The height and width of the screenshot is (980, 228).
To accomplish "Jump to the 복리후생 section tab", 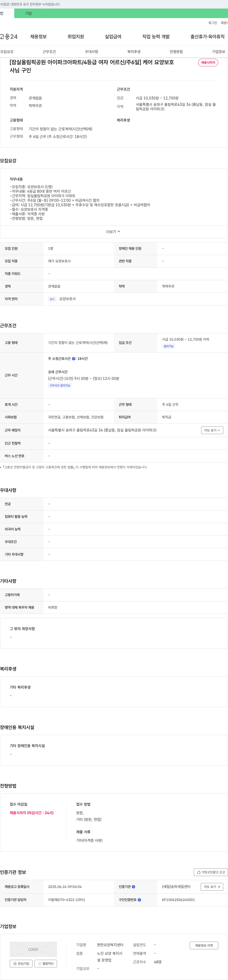I will [134, 52].
